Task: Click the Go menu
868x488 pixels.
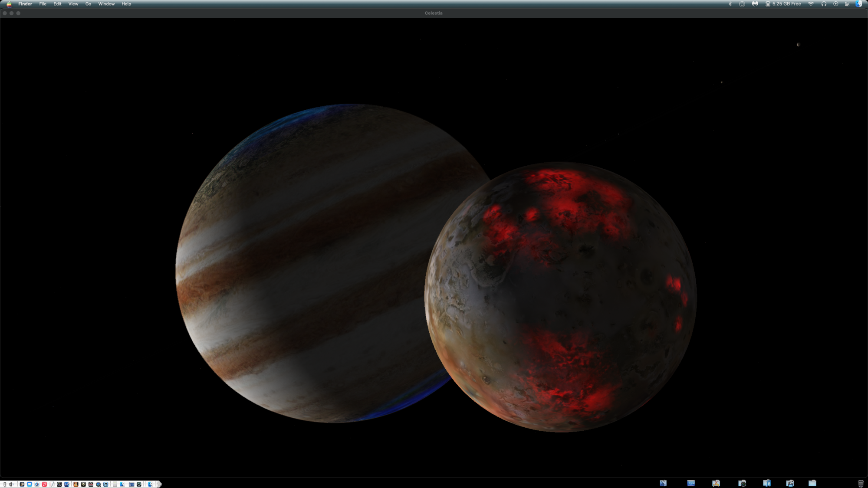Action: (88, 4)
